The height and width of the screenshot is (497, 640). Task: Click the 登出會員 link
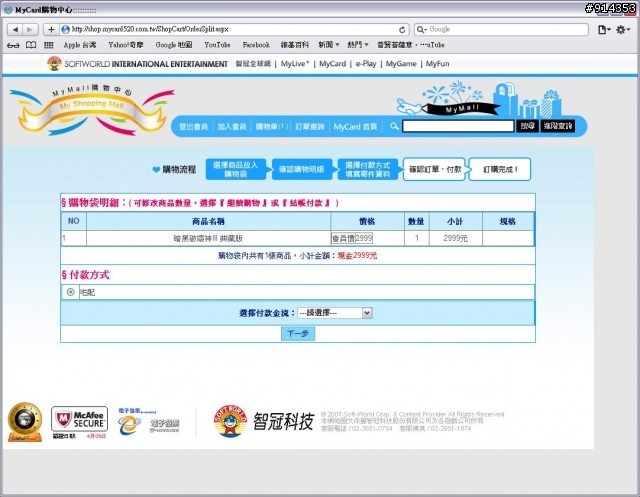coord(193,127)
